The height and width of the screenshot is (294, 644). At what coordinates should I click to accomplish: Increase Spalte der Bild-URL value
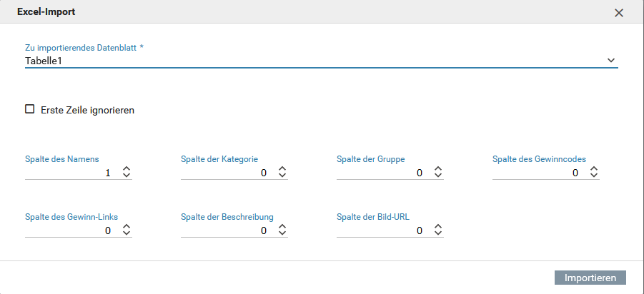[x=438, y=227]
